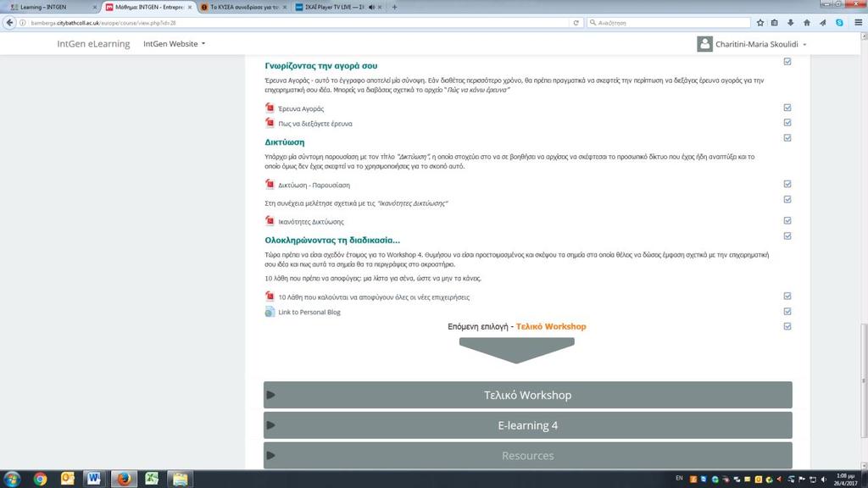Open Word from the taskbar
Viewport: 868px width, 488px height.
[x=93, y=478]
